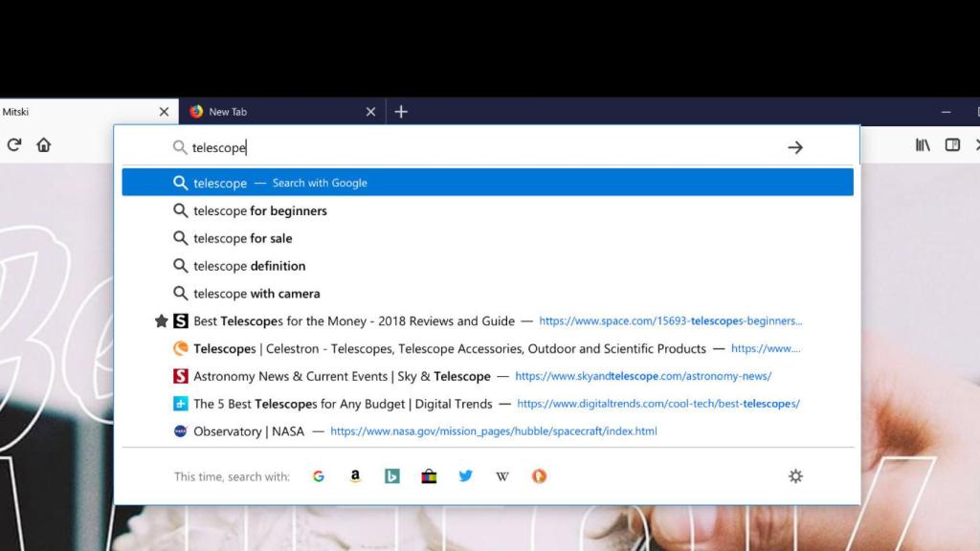Select Twitter as the search engine
This screenshot has height=551, width=980.
(465, 475)
